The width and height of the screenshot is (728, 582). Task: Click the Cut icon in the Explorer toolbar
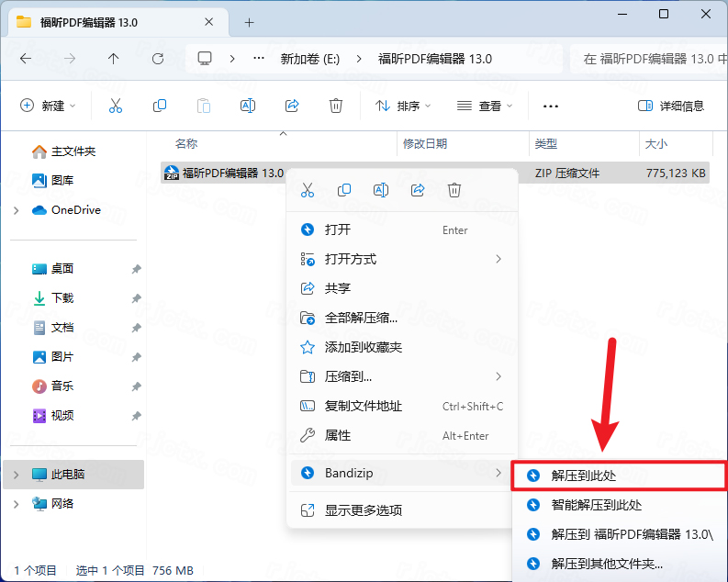pos(115,106)
